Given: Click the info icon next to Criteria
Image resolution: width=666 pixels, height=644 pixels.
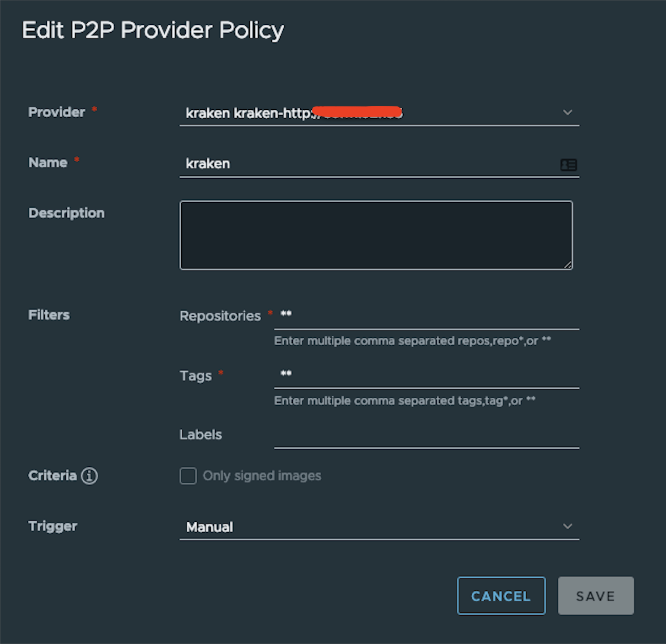Looking at the screenshot, I should [89, 476].
